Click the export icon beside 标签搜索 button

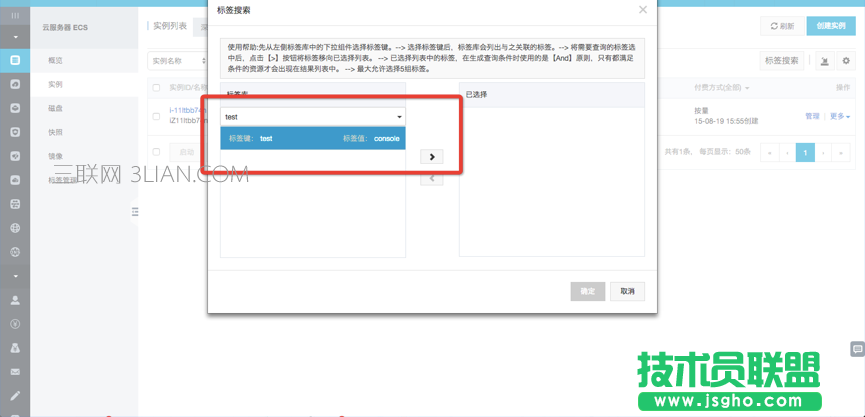[824, 61]
